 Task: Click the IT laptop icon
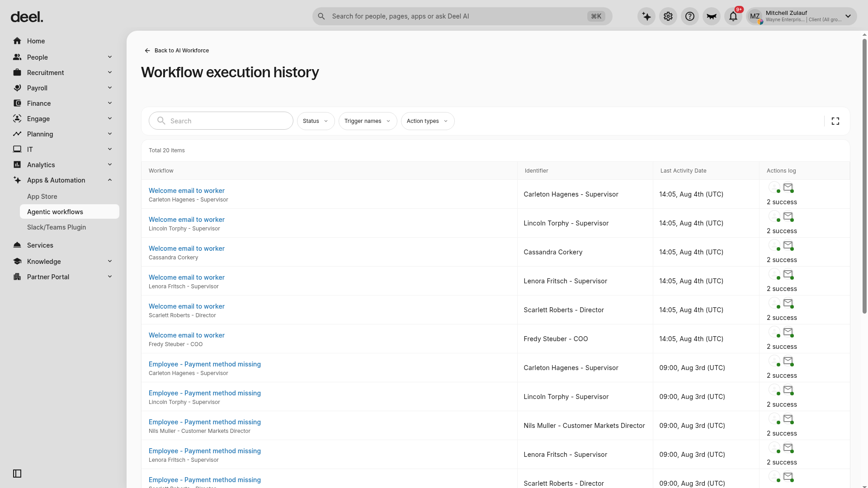click(x=17, y=150)
